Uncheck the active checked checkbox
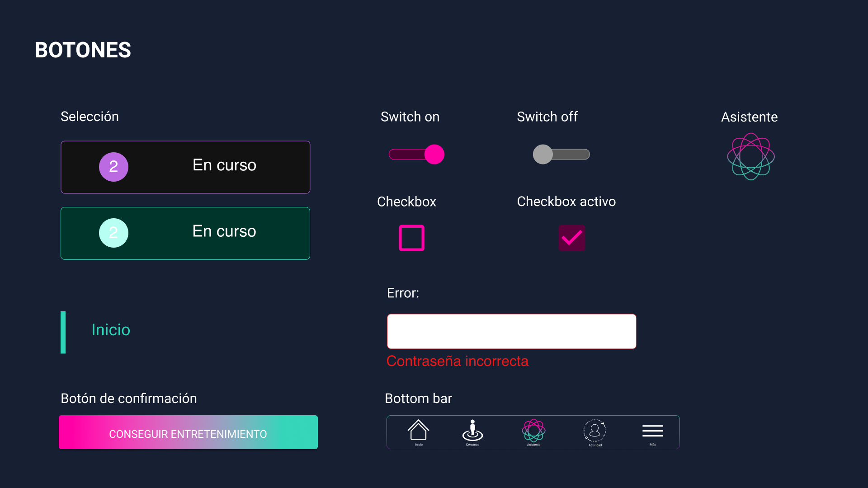 [x=571, y=238]
